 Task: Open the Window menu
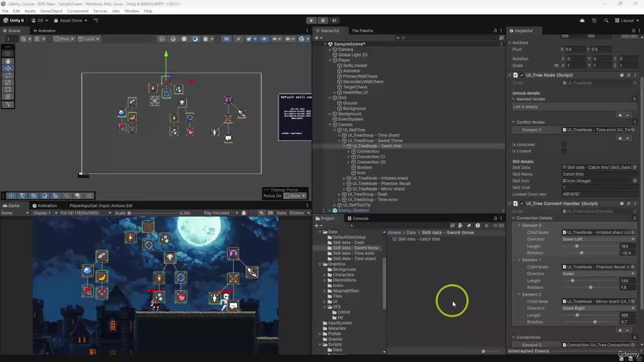click(132, 11)
